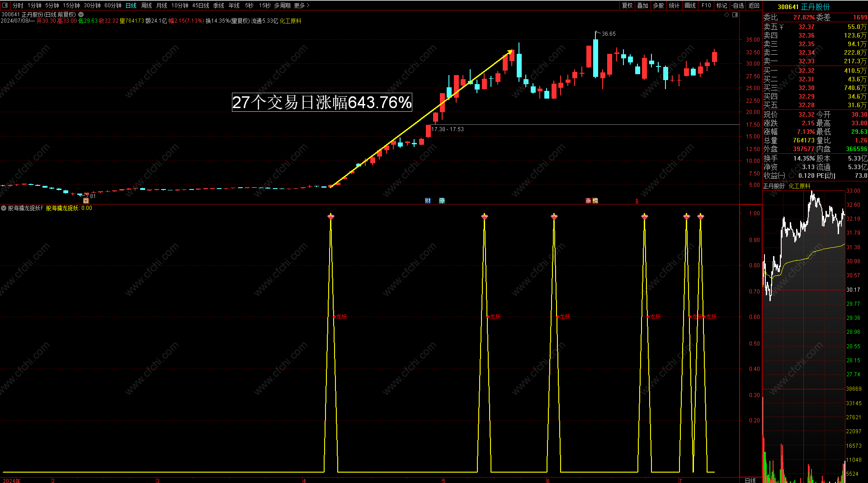Open the 多股 multi-stock view
Screen dimensions: 868x483
[659, 5]
